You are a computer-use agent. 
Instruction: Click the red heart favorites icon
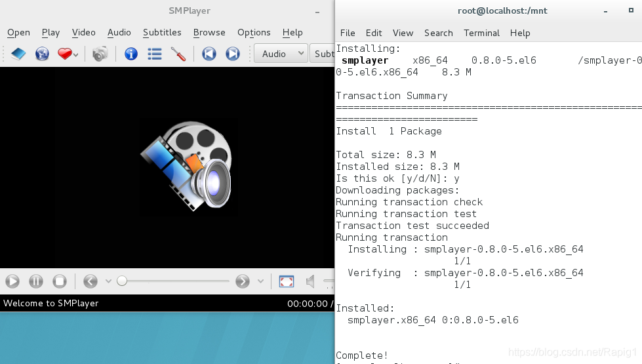point(65,54)
